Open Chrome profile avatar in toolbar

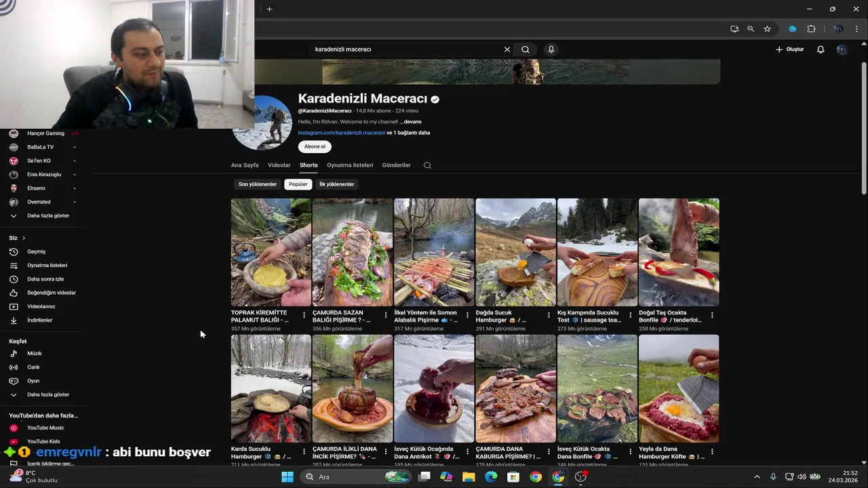[x=838, y=29]
